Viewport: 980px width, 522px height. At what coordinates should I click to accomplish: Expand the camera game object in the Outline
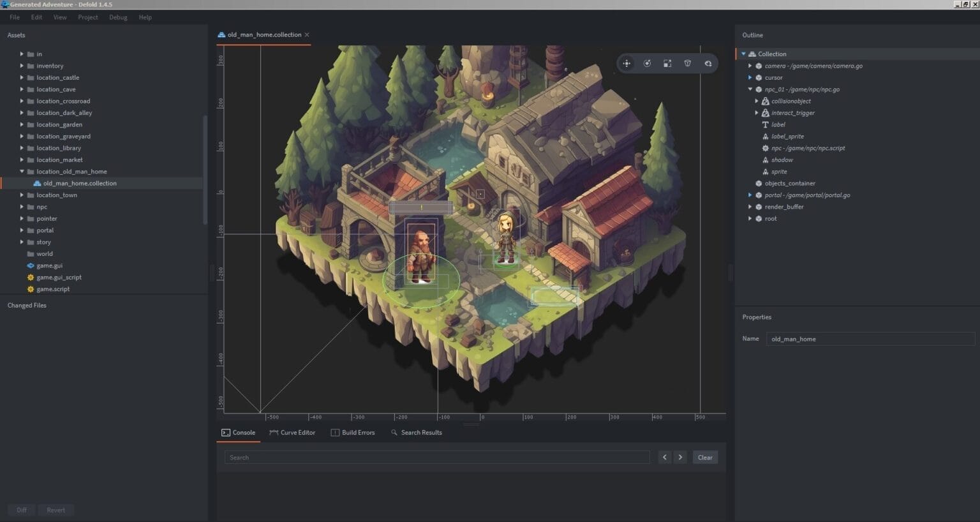[x=750, y=65]
